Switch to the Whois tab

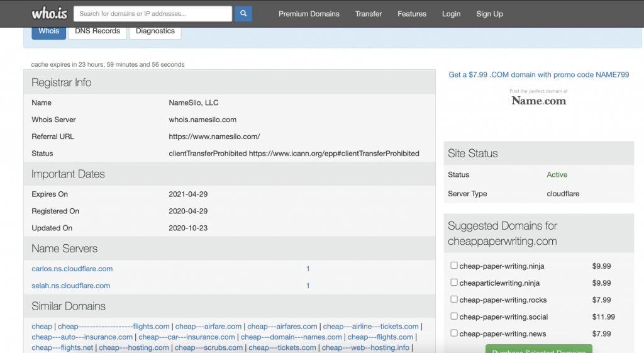pos(49,32)
